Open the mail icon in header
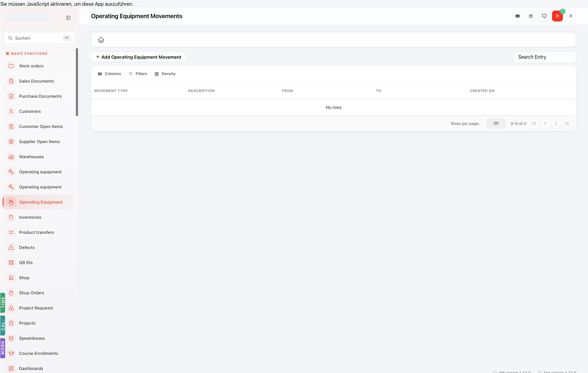The width and height of the screenshot is (588, 373). [x=518, y=16]
